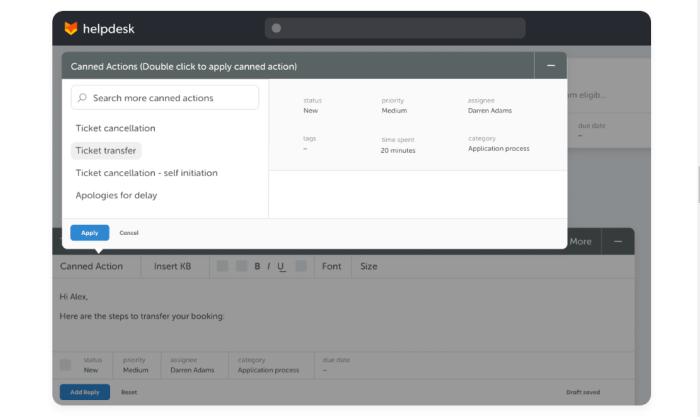Minimize the reply editor panel
The width and height of the screenshot is (700, 417).
tap(618, 242)
